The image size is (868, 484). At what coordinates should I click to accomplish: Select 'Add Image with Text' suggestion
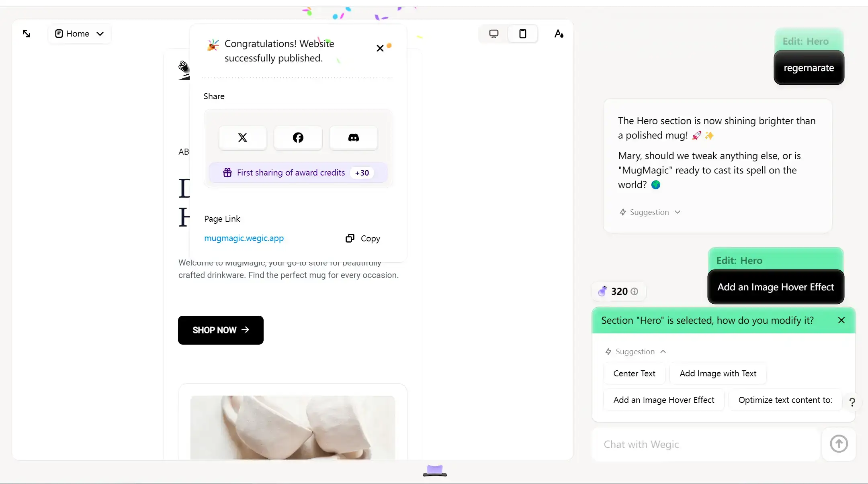pyautogui.click(x=718, y=372)
